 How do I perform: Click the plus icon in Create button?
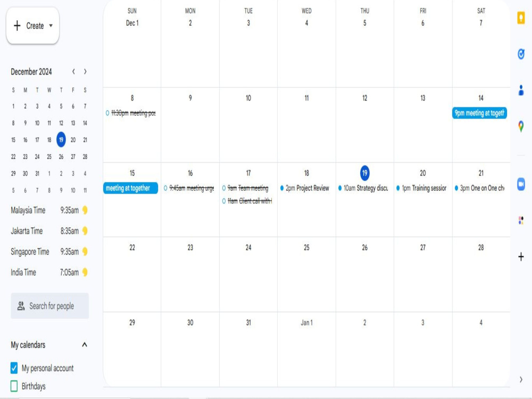coord(17,26)
